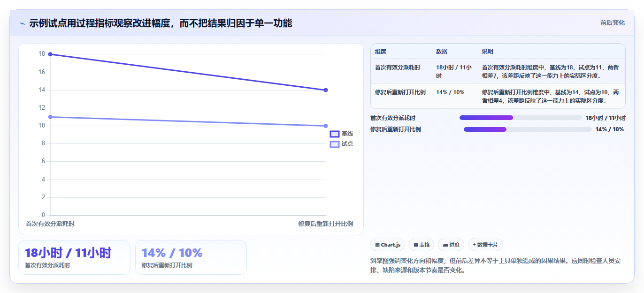The image size is (644, 293).
Task: Click the sparkle icon in 数据卡片 tag
Action: (475, 245)
